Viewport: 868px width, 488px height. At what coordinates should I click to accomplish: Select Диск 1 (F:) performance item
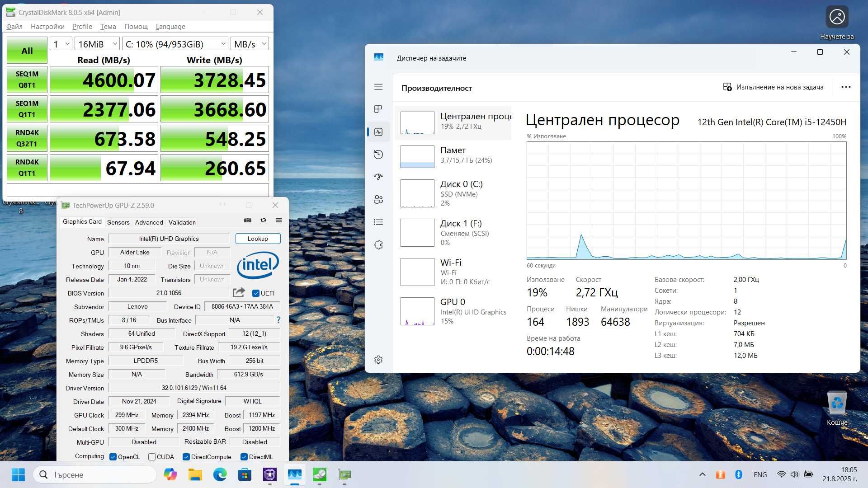pyautogui.click(x=453, y=233)
